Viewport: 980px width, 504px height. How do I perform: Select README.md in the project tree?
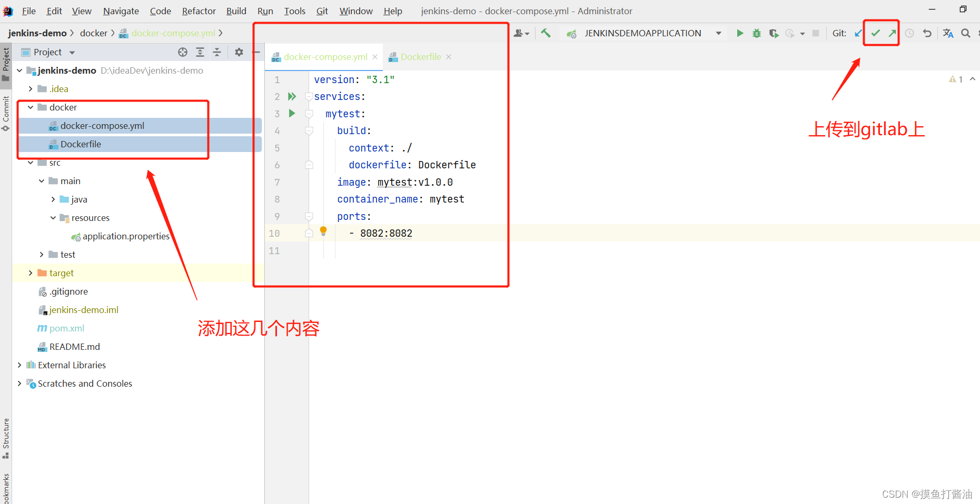pos(75,347)
